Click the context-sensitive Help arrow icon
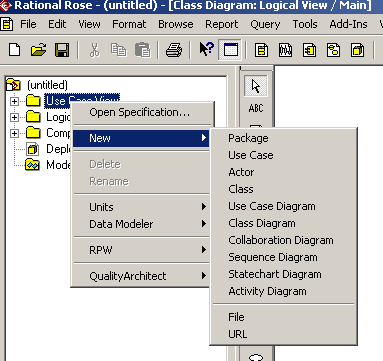 tap(206, 49)
